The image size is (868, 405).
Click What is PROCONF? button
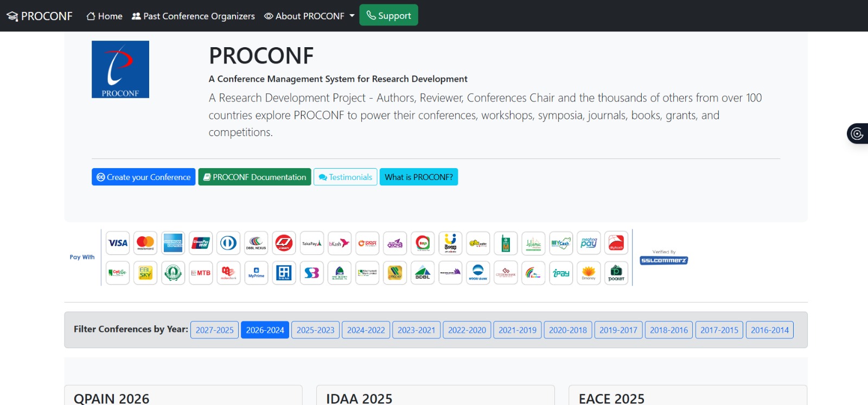click(419, 177)
